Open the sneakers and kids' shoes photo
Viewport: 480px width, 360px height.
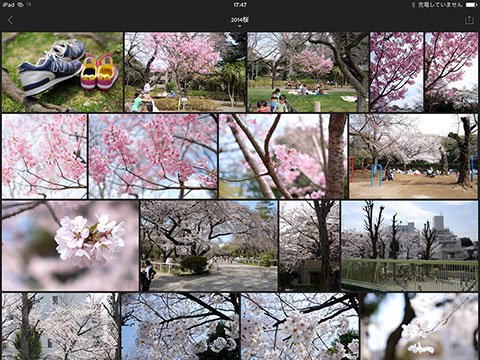click(x=62, y=72)
